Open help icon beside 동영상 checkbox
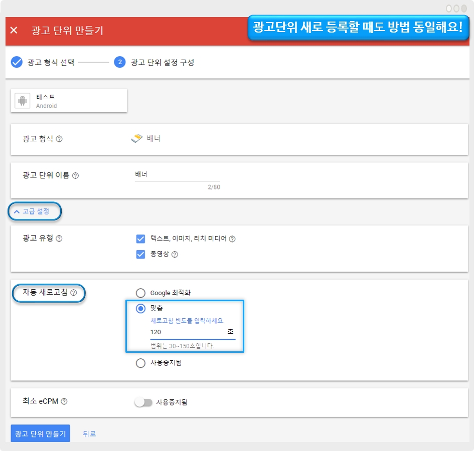The width and height of the screenshot is (476, 451). click(x=175, y=255)
